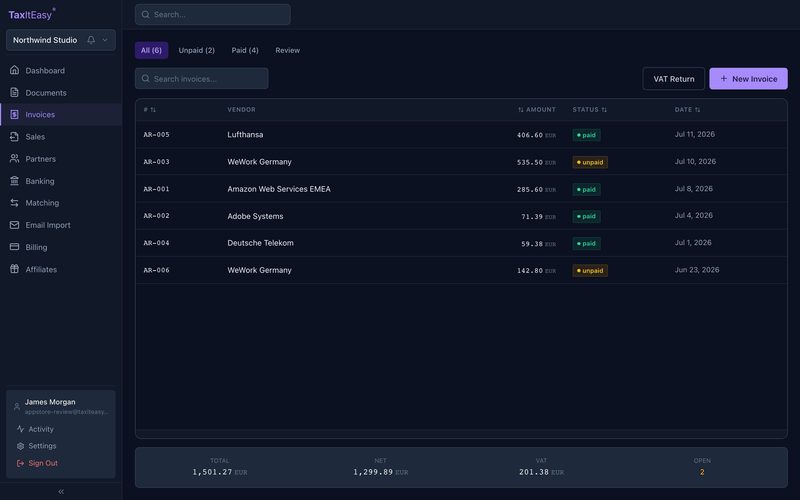Click the Settings gear icon
The image size is (800, 500).
coord(20,446)
